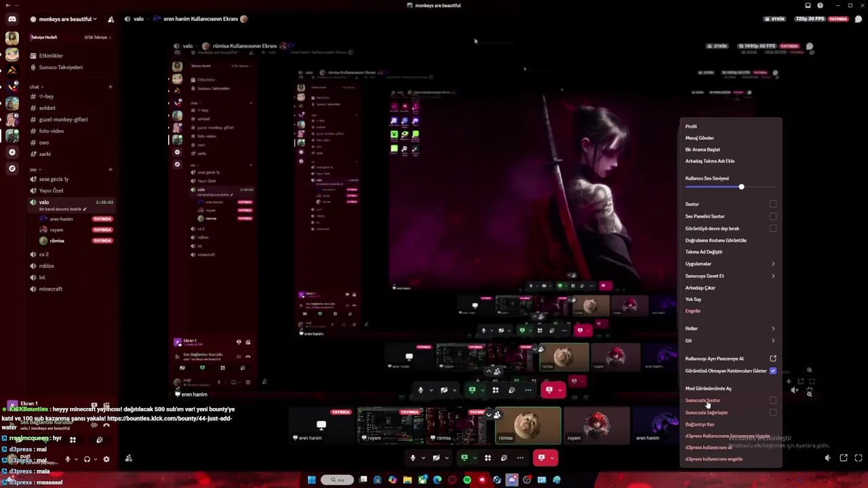Open guzel-monkey-gifleri channel

click(x=63, y=119)
